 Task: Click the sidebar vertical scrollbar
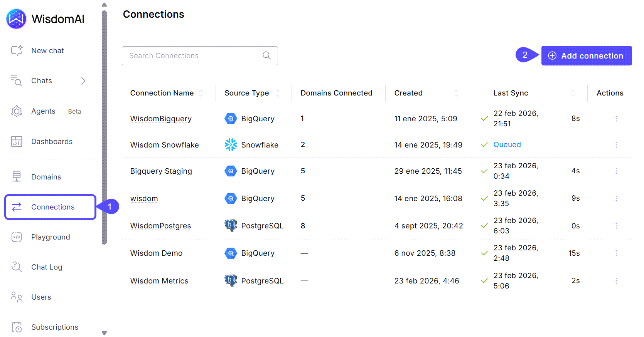click(x=104, y=127)
